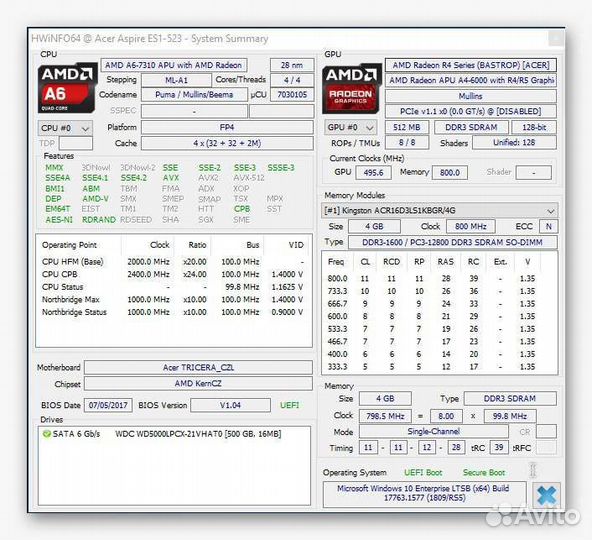Screen dimensions: 592x540
Task: Click the Northbridge Max row
Action: click(173, 299)
